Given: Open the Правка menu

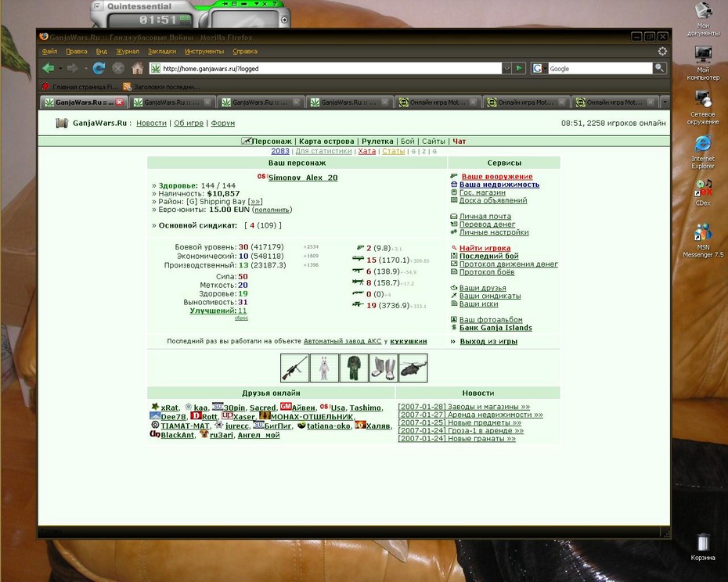Looking at the screenshot, I should click(x=76, y=52).
